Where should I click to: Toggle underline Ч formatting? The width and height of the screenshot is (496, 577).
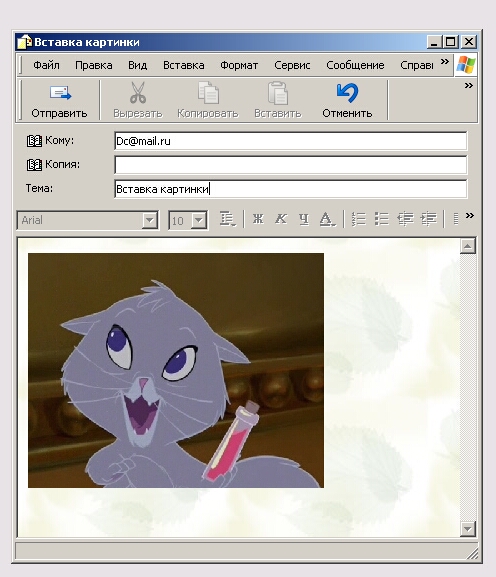(x=304, y=219)
